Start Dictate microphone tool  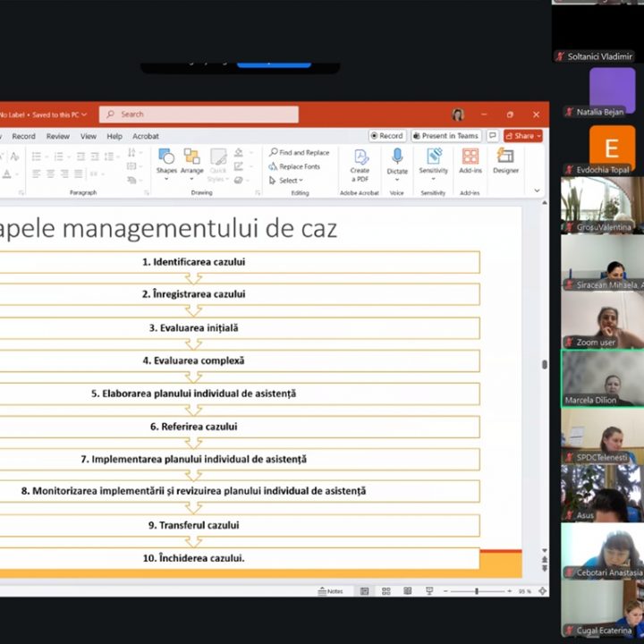click(x=397, y=161)
